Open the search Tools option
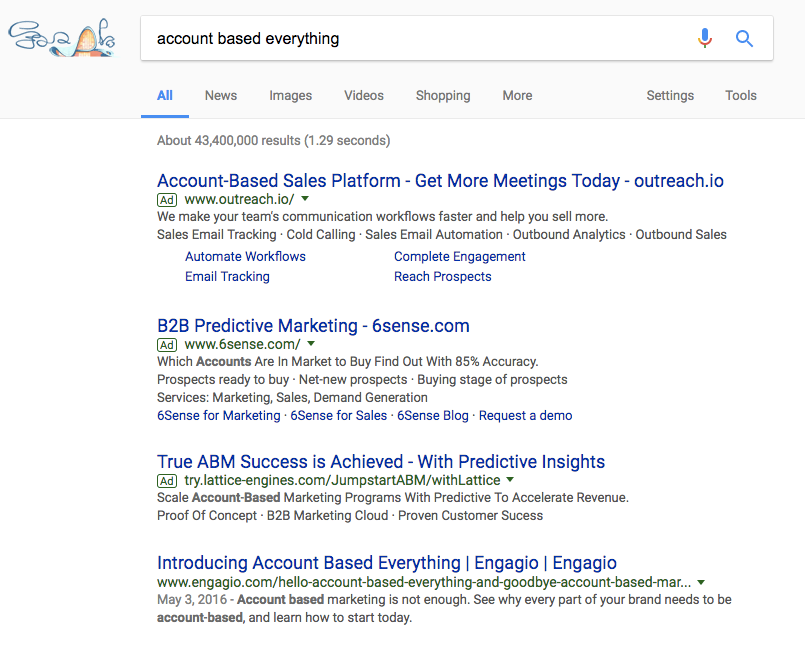The width and height of the screenshot is (805, 646). (x=741, y=96)
